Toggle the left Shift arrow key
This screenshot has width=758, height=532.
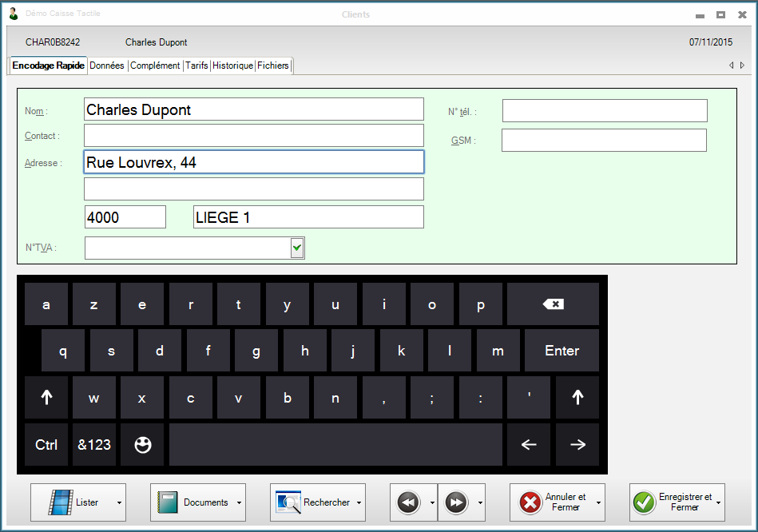pyautogui.click(x=46, y=398)
